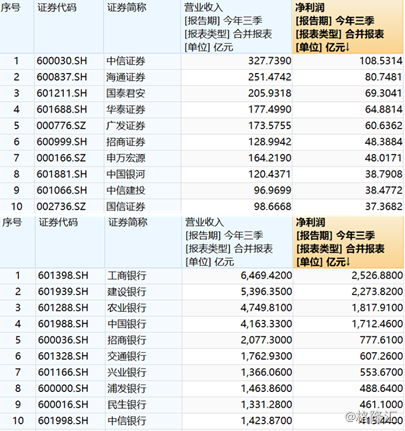Image resolution: width=405 pixels, height=431 pixels.
Task: Select stock code 002736.SZ
Action: [x=61, y=207]
